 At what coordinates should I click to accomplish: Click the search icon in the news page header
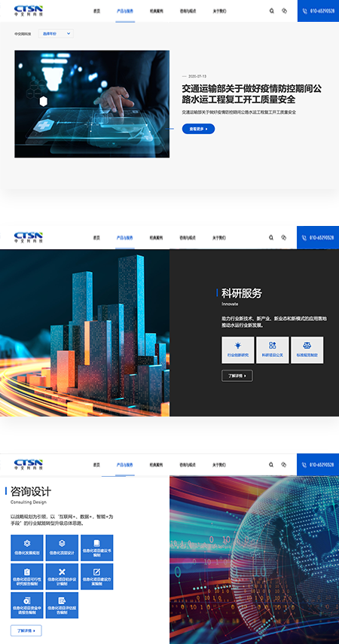(272, 11)
